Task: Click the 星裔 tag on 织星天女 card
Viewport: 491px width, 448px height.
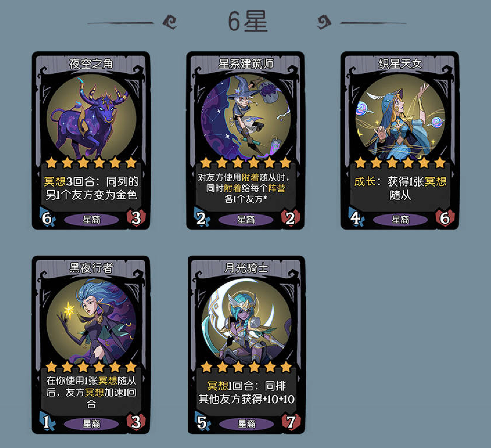Action: 400,220
